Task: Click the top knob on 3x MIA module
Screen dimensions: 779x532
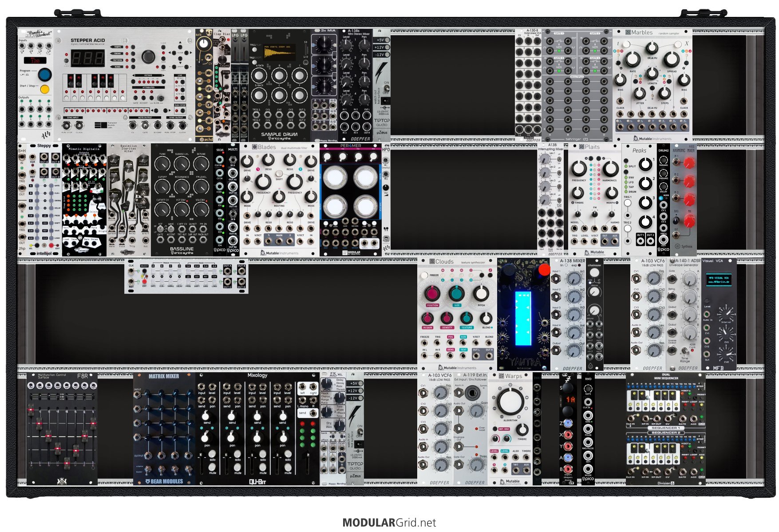Action: 324,43
